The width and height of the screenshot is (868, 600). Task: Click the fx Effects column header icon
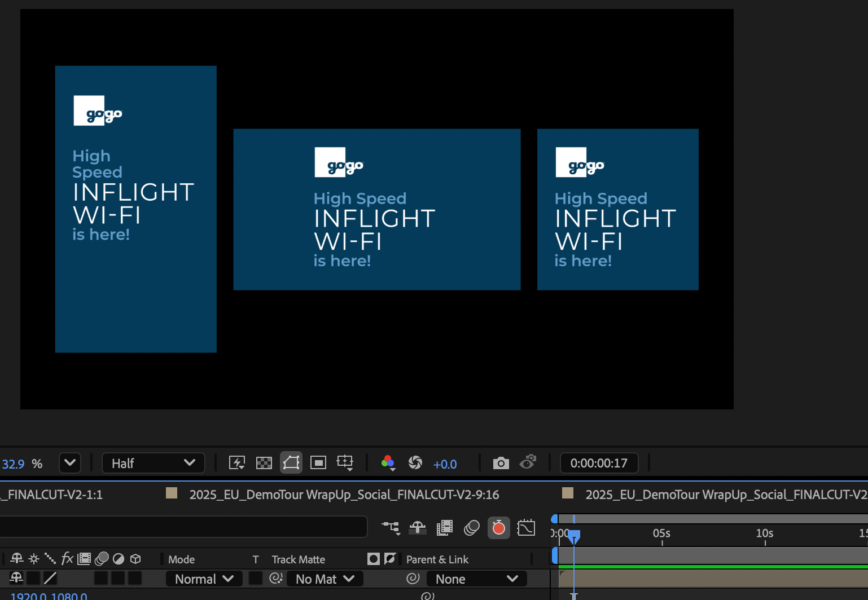67,559
